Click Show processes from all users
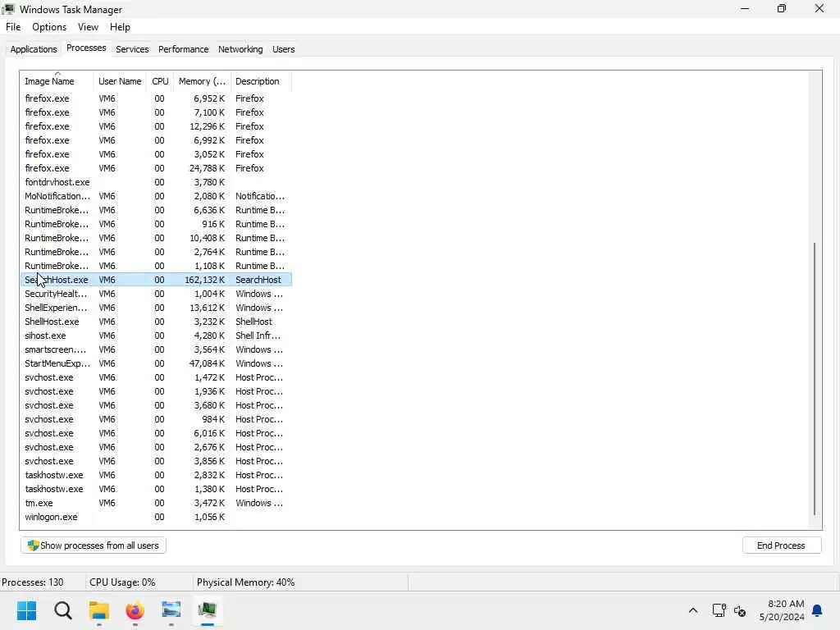Image resolution: width=840 pixels, height=630 pixels. (94, 546)
